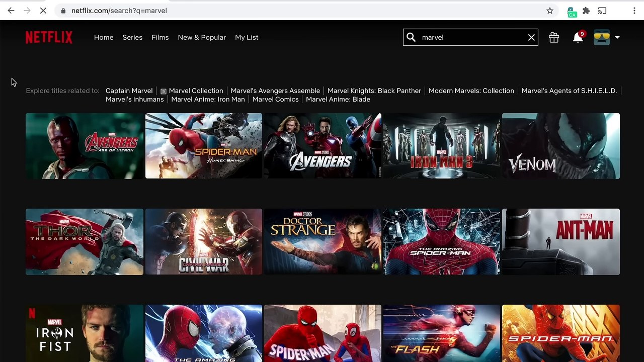The height and width of the screenshot is (362, 644).
Task: Open My List
Action: click(x=247, y=37)
